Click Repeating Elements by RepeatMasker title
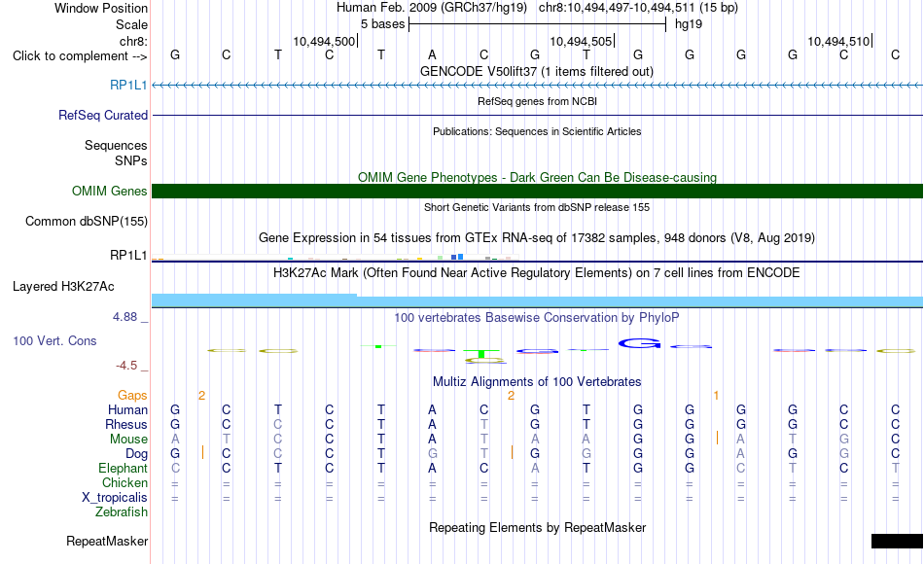This screenshot has width=924, height=564. (537, 527)
